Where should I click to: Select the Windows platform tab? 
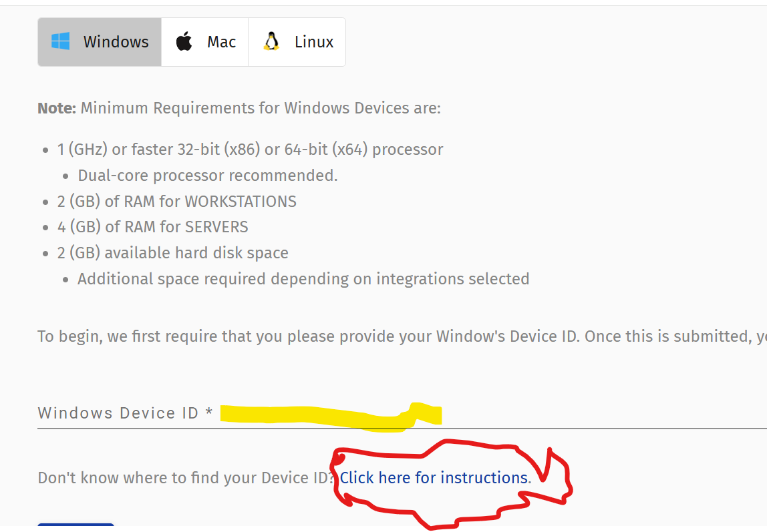(x=100, y=42)
